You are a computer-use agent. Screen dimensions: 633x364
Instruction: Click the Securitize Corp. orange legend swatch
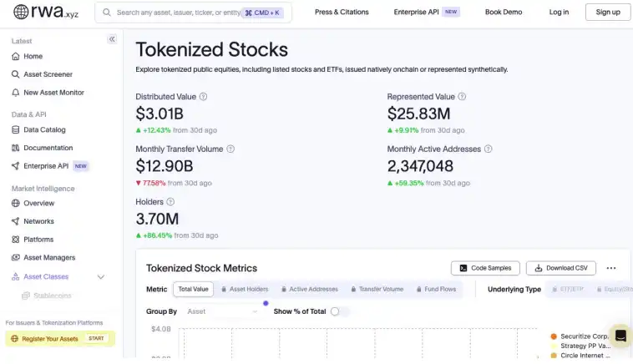click(554, 336)
